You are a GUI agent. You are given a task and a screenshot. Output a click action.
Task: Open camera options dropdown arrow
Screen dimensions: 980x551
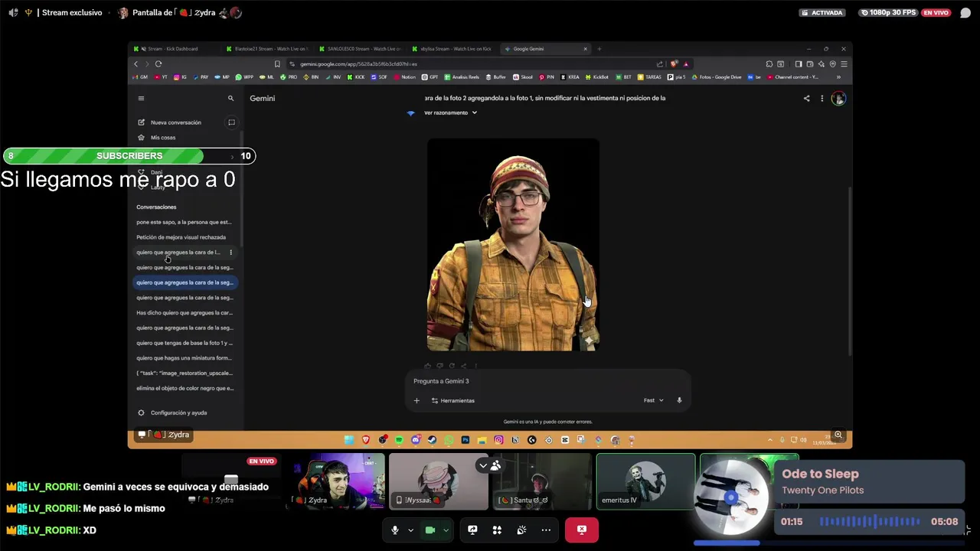click(446, 530)
